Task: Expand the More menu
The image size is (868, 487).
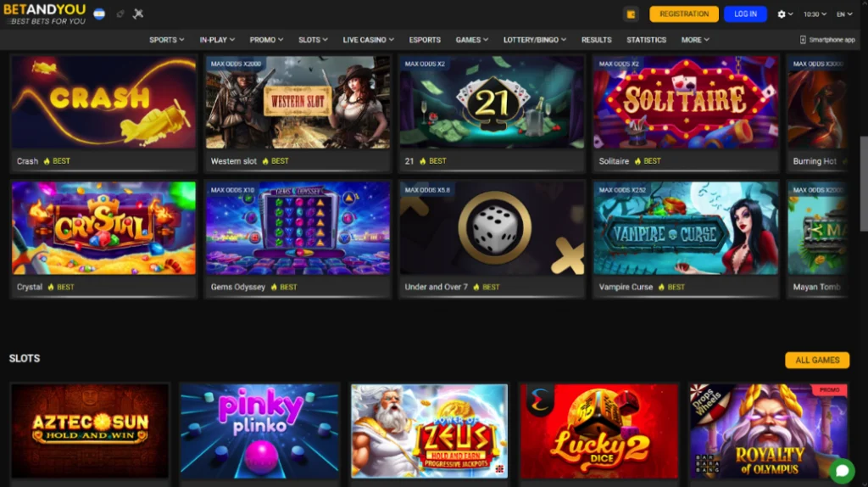Action: (695, 40)
